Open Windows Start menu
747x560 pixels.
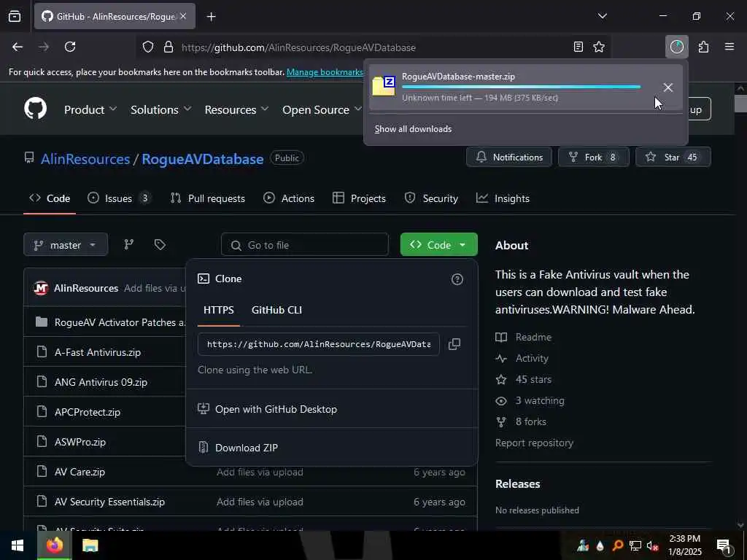18,545
